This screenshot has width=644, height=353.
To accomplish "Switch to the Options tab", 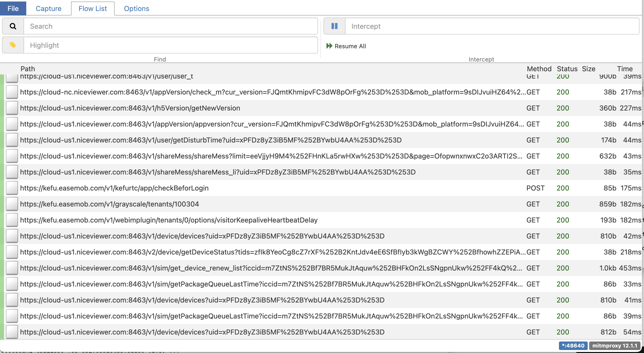I will pos(137,8).
